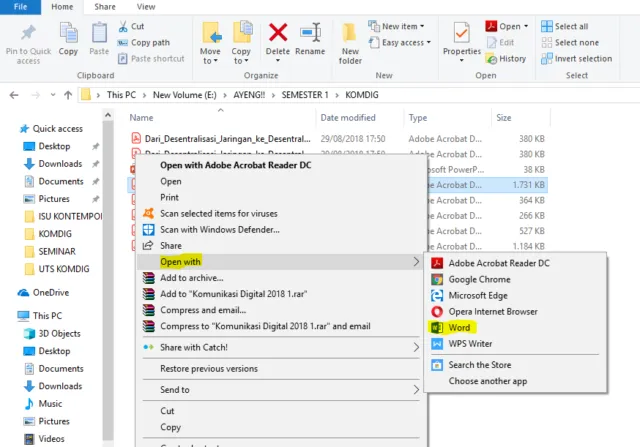Click sidebar scrollbar up arrow

tap(108, 116)
